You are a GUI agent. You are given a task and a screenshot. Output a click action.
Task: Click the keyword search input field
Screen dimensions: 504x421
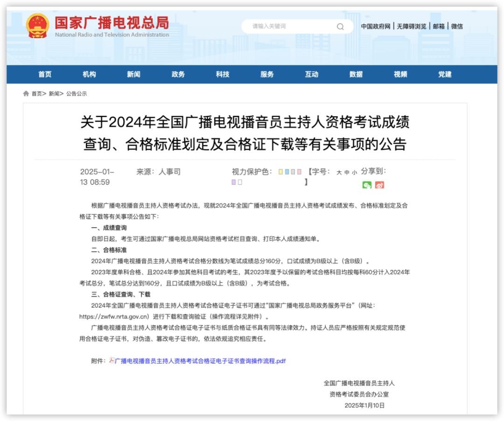tap(289, 26)
